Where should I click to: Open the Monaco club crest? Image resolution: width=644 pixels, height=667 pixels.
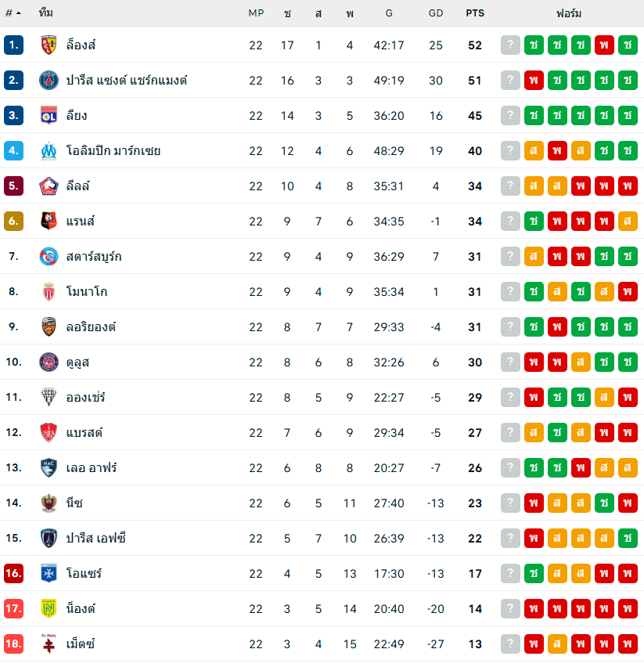(x=49, y=292)
